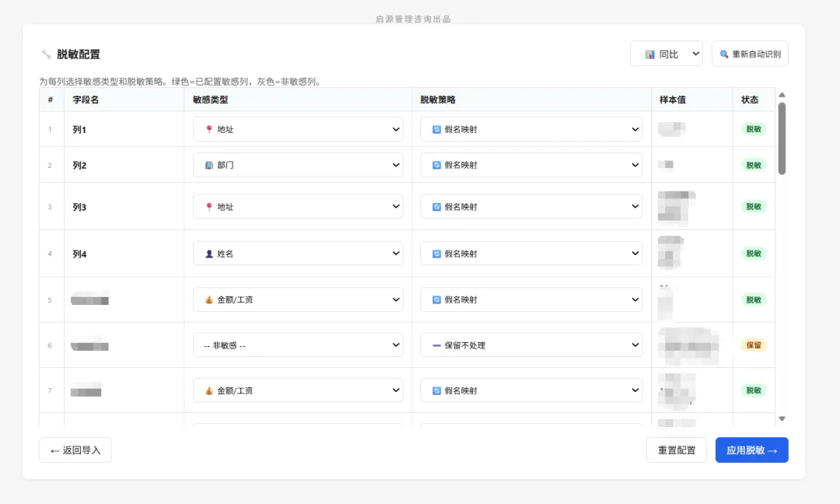840x504 pixels.
Task: Click the chart icon in 同比 dropdown
Action: (x=649, y=54)
